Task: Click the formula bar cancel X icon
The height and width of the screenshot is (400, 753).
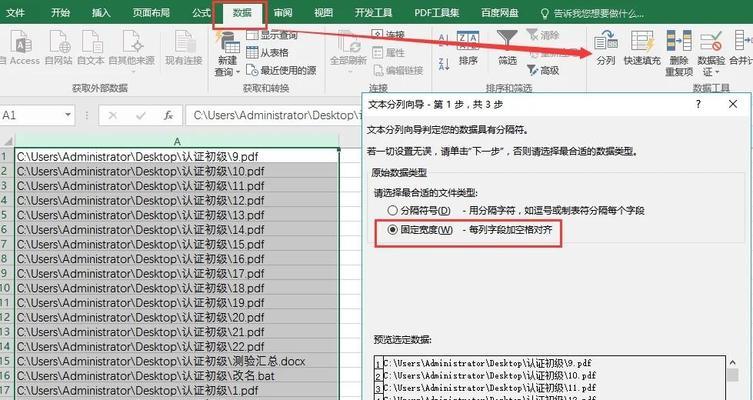Action: (113, 116)
